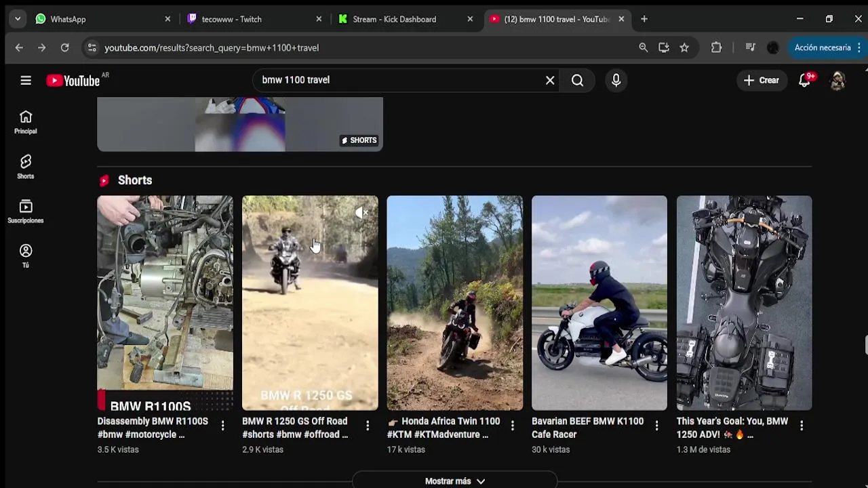This screenshot has height=488, width=868.
Task: Open Principal in the sidebar
Action: click(x=26, y=123)
